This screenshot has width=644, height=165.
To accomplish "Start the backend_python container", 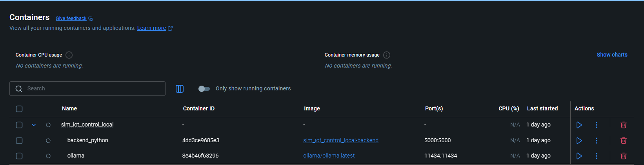I will tap(579, 141).
